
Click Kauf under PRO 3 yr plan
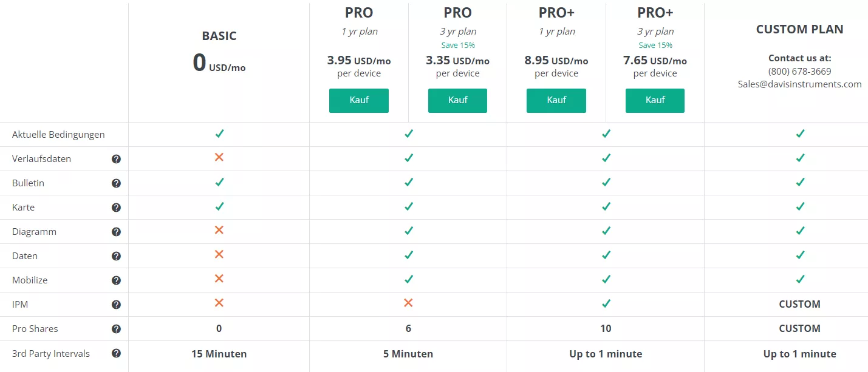[x=457, y=101]
